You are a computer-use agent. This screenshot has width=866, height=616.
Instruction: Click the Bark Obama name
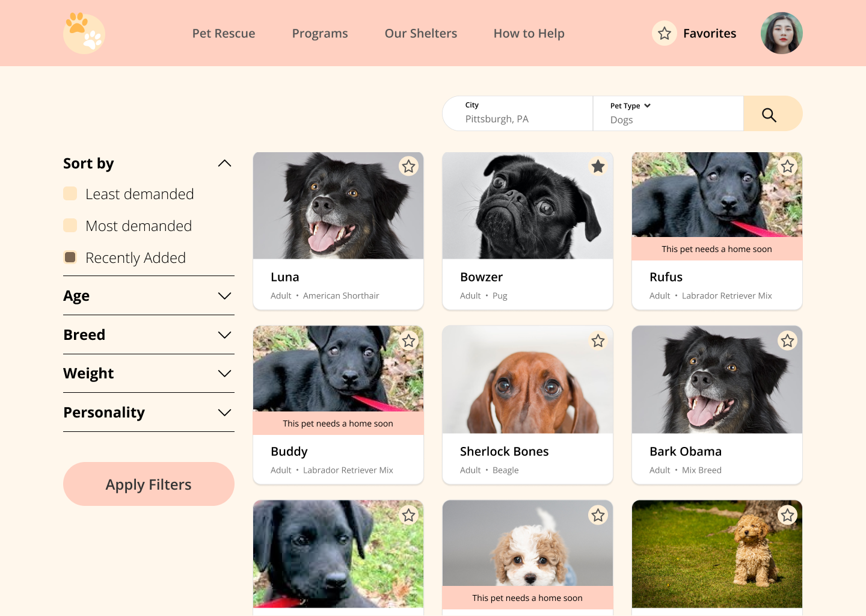coord(686,452)
